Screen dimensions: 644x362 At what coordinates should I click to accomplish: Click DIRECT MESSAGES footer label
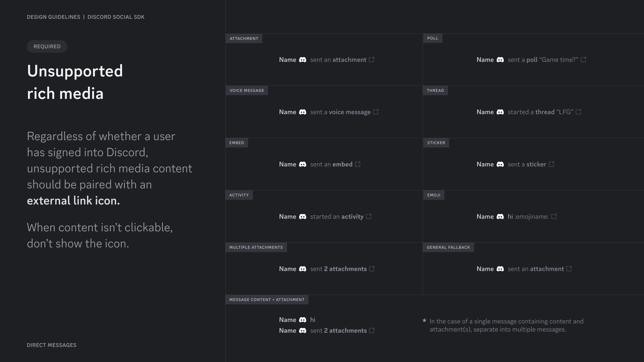coord(52,345)
